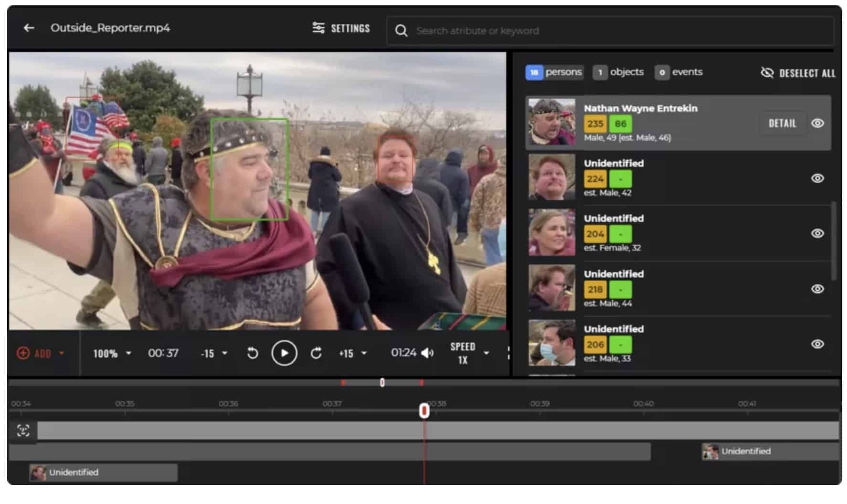
Task: Open the Settings panel
Action: point(341,28)
